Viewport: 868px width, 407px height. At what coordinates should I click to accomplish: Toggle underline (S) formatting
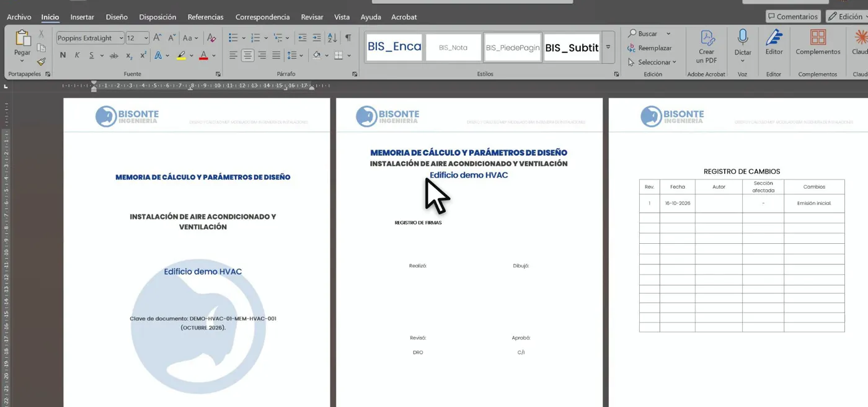coord(91,55)
